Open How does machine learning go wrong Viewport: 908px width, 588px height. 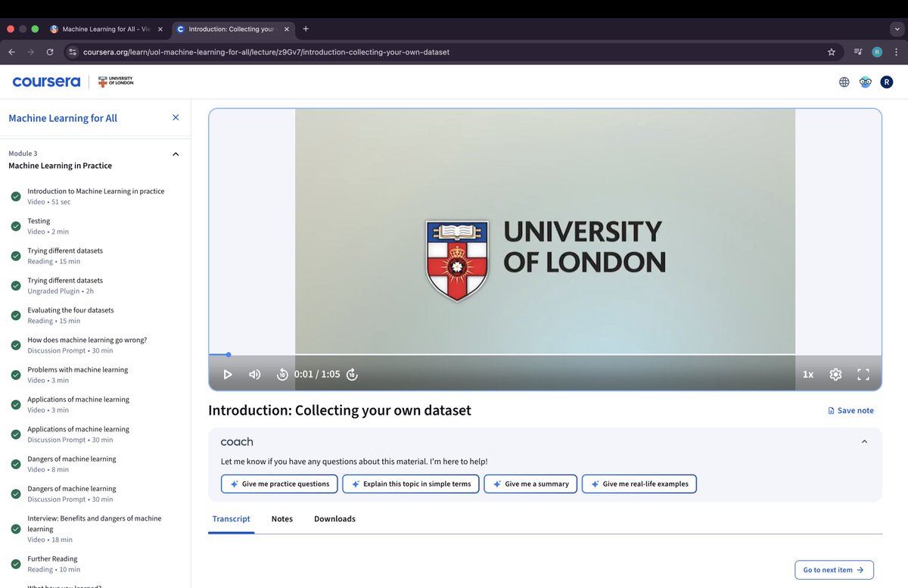point(95,345)
